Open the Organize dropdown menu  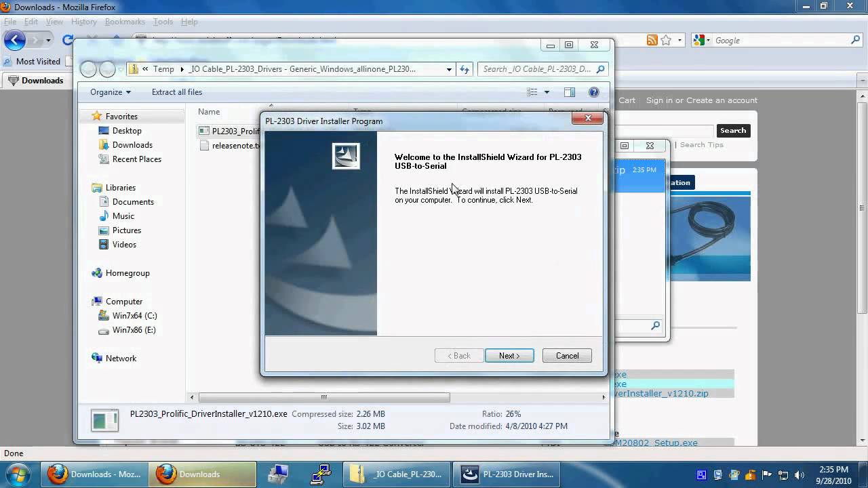(110, 92)
